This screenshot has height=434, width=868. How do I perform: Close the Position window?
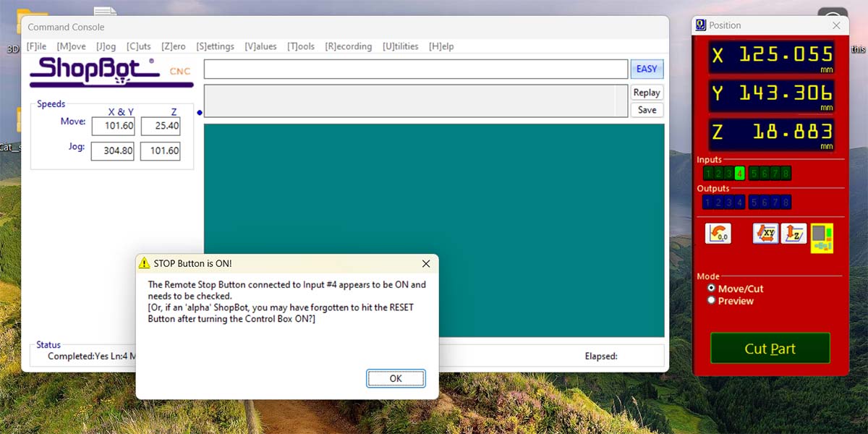pyautogui.click(x=836, y=25)
